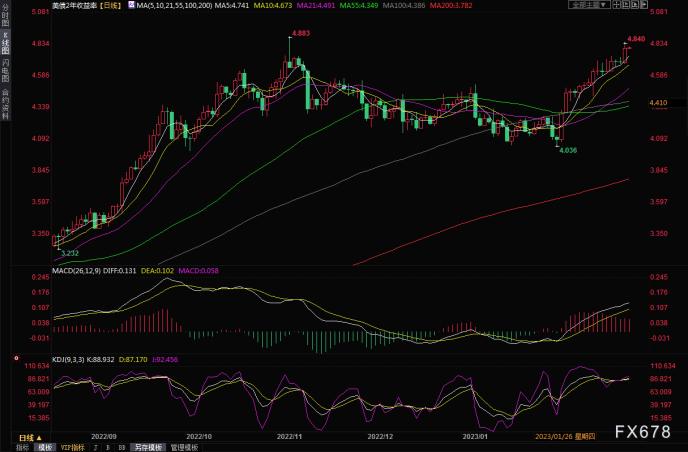Click the MA55:4.349 value label
This screenshot has width=688, height=452.
[358, 6]
